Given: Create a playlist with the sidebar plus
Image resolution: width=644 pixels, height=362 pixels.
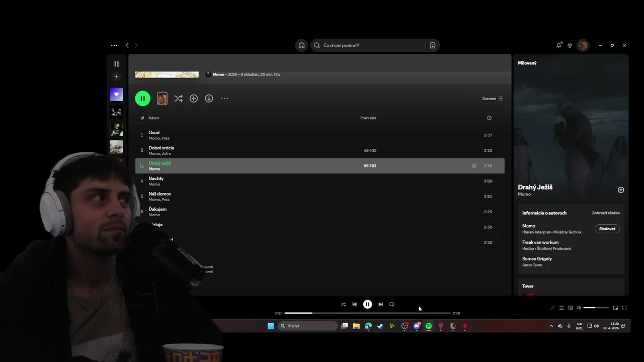Looking at the screenshot, I should coord(116,76).
